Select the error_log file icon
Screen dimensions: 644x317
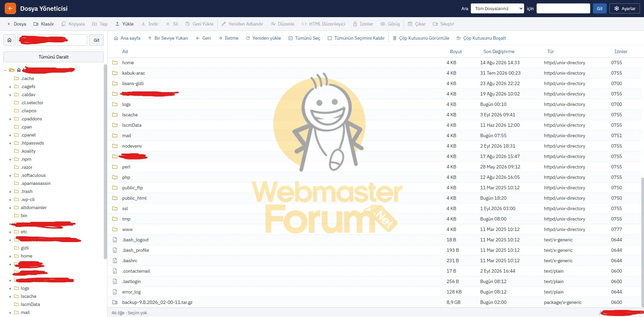click(x=115, y=292)
